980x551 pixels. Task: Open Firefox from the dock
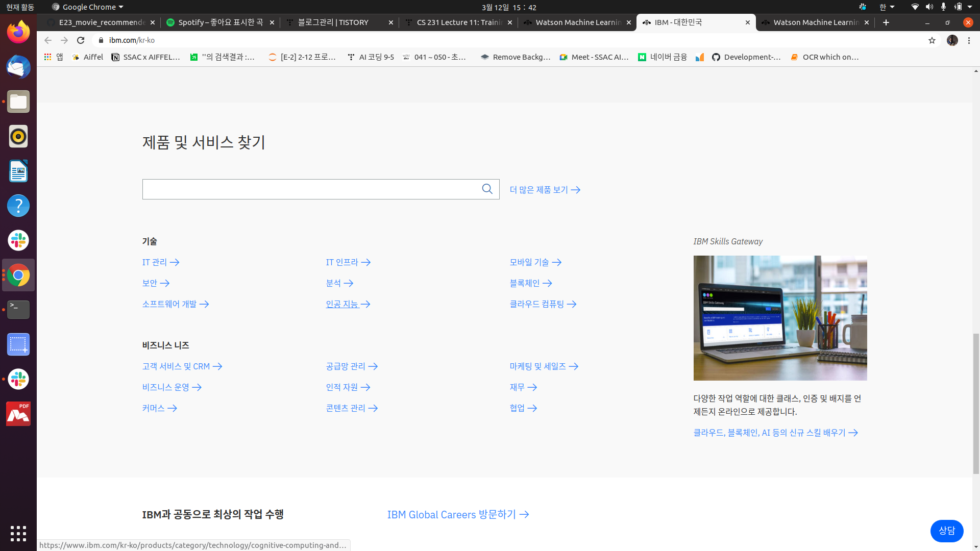point(18,32)
